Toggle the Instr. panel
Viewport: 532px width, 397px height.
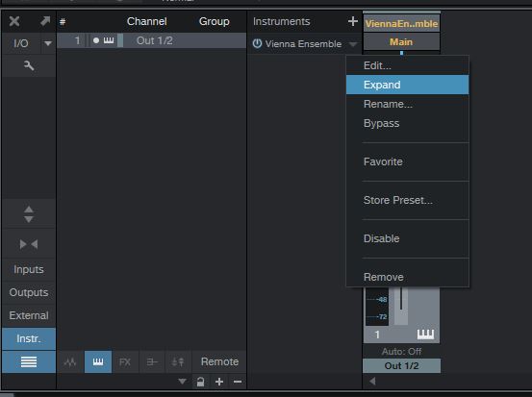[29, 338]
